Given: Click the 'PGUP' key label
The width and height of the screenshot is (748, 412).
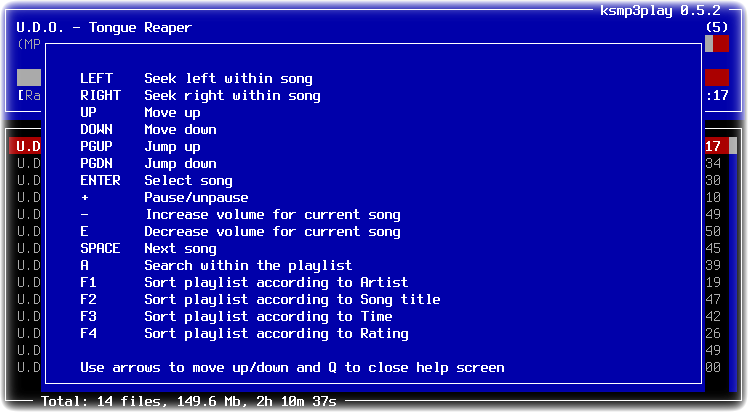Looking at the screenshot, I should [96, 146].
